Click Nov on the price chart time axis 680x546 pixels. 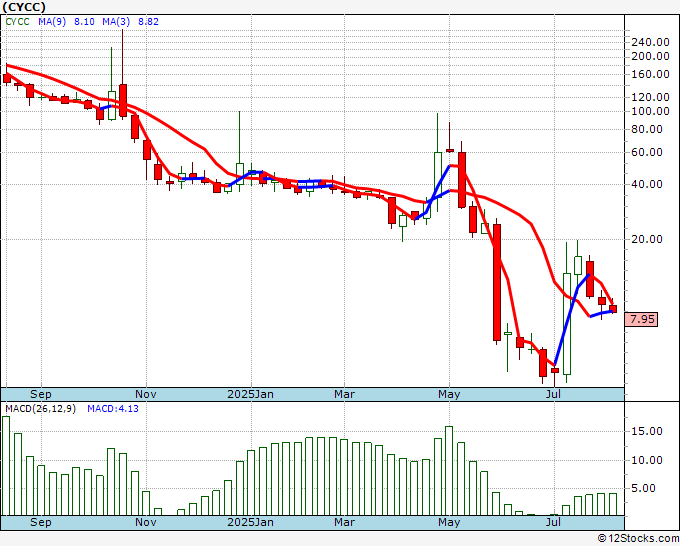[146, 394]
